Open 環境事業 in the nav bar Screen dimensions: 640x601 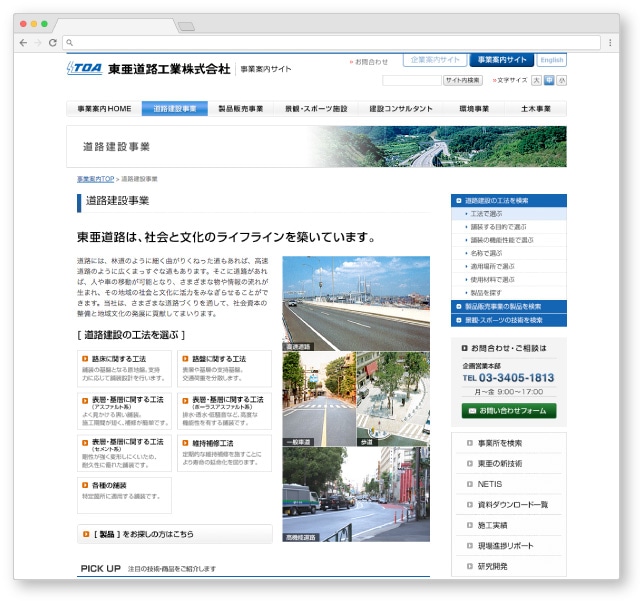tap(474, 109)
